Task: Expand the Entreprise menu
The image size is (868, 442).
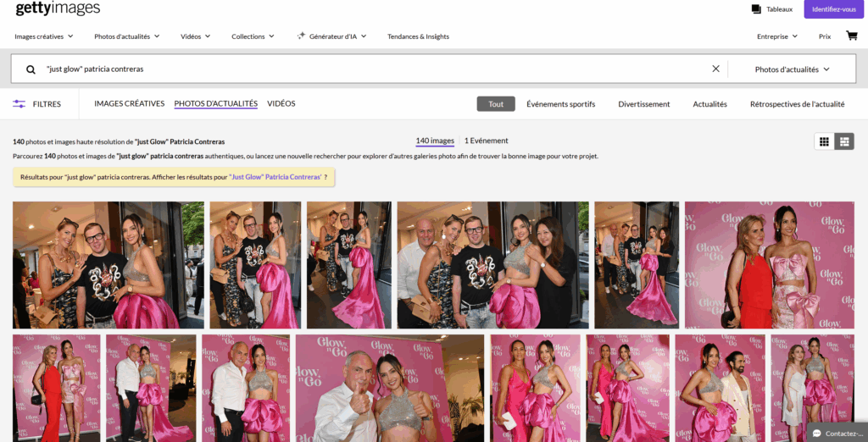Action: pos(777,36)
